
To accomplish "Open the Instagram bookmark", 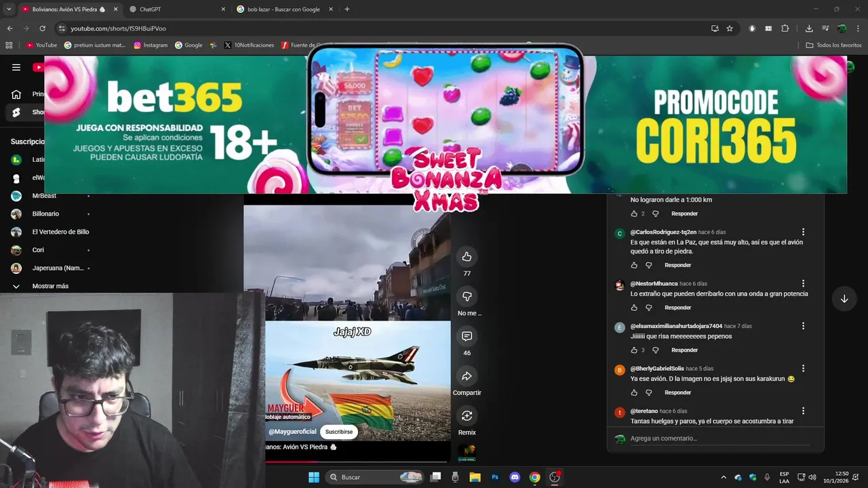I will pyautogui.click(x=151, y=45).
